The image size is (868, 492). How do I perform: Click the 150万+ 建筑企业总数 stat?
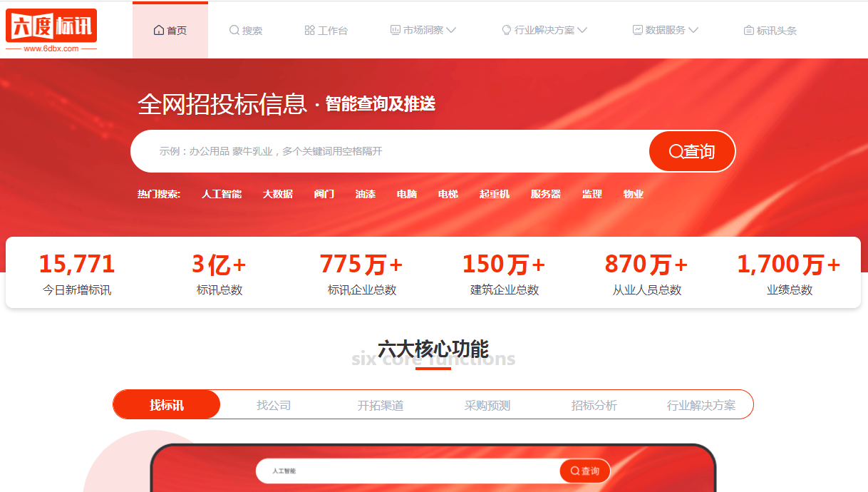click(x=505, y=273)
